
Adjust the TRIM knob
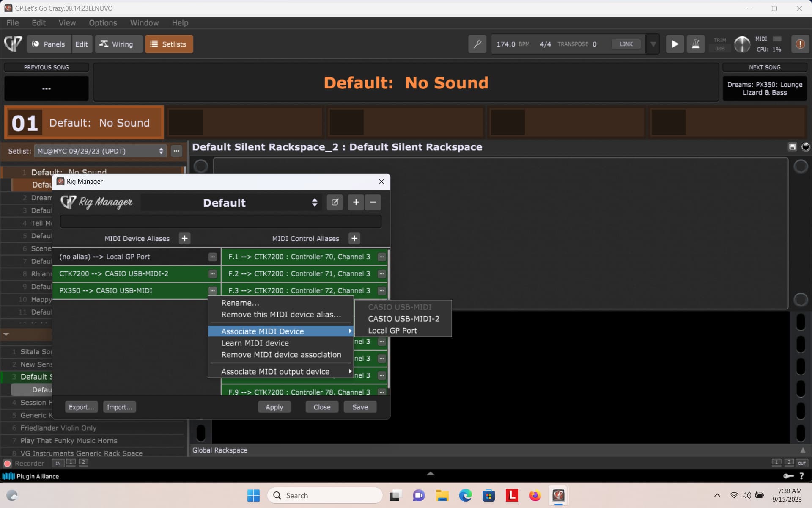(x=742, y=44)
